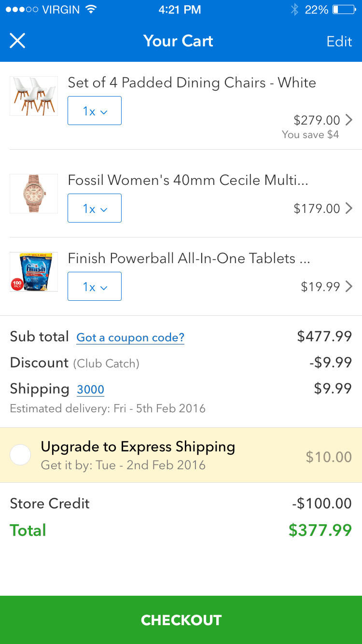Tap chevron arrow beside $279.00 price

click(349, 120)
